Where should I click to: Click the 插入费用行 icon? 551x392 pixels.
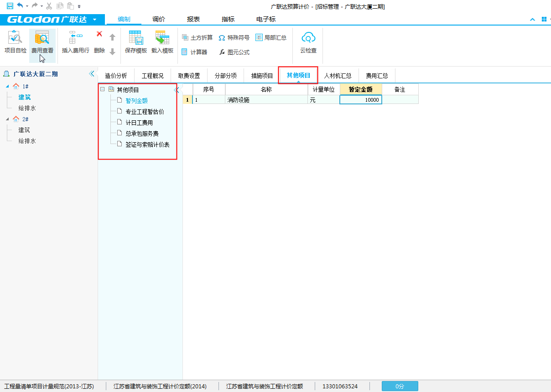pyautogui.click(x=75, y=37)
